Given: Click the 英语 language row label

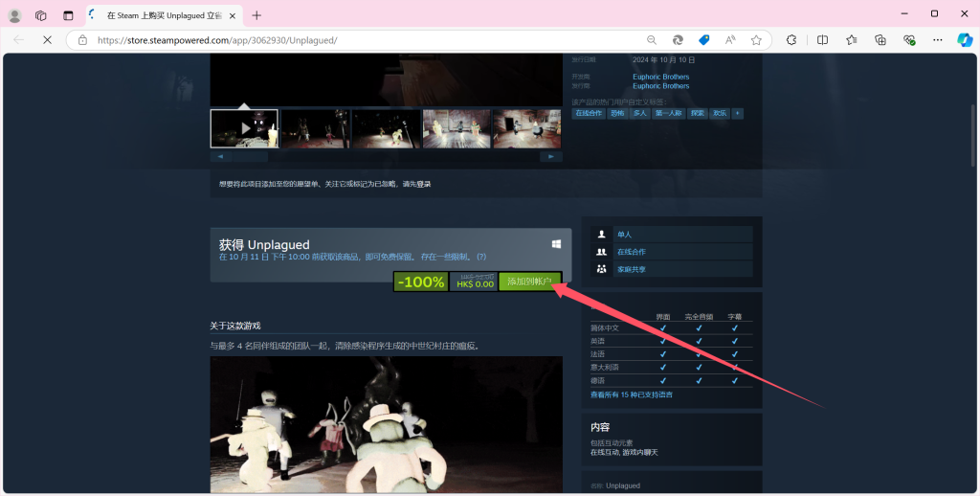Looking at the screenshot, I should click(597, 341).
